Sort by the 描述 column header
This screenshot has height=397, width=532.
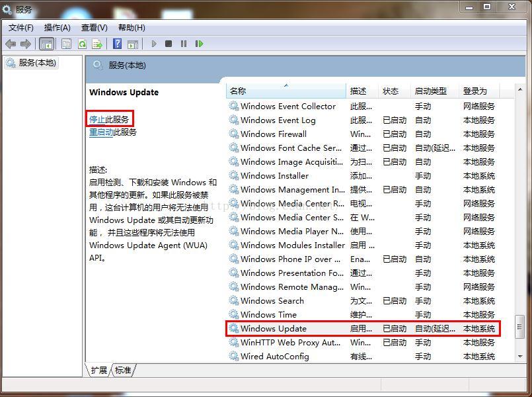362,91
